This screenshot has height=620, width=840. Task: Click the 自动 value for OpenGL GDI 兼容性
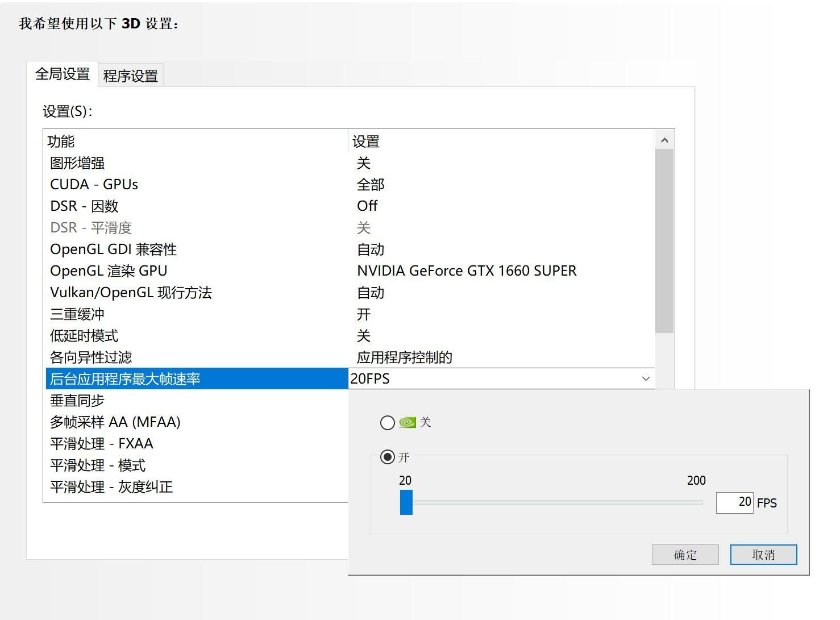[371, 249]
